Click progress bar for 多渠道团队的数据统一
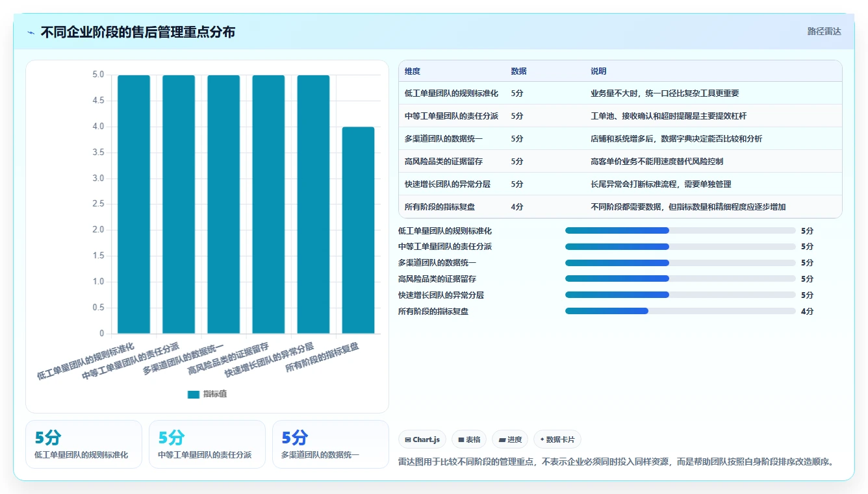868x494 pixels. [680, 263]
